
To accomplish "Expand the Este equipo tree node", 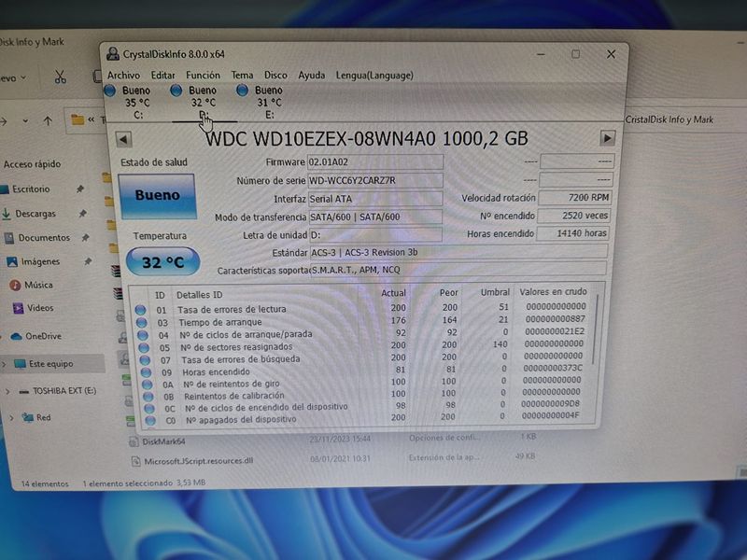I will (5, 364).
